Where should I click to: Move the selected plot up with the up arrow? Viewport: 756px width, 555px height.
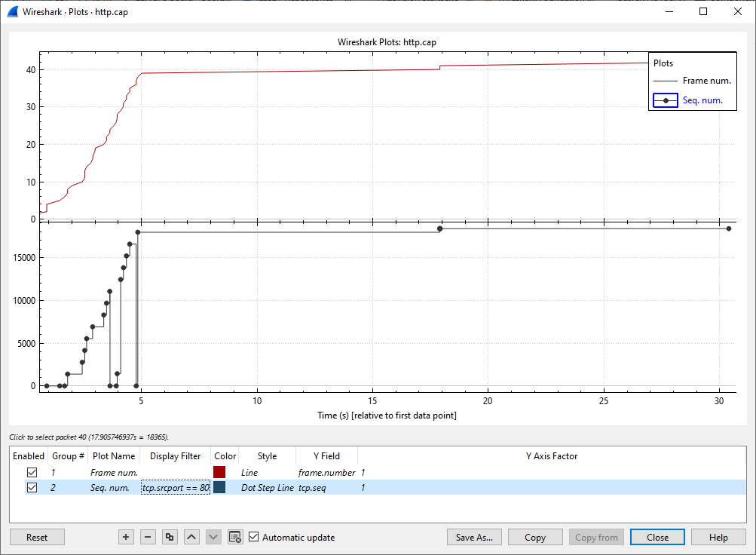click(x=191, y=537)
